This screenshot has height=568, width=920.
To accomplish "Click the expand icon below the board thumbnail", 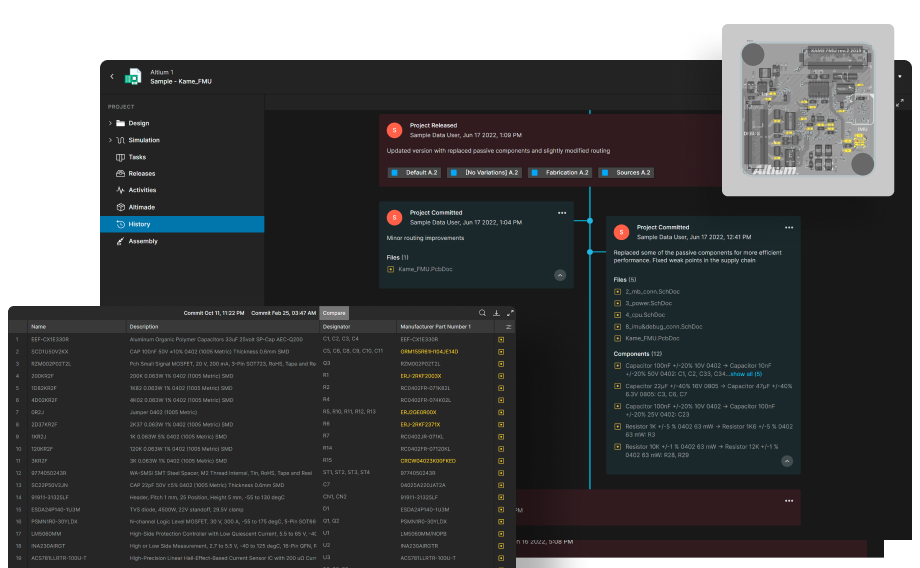I will pos(900,103).
